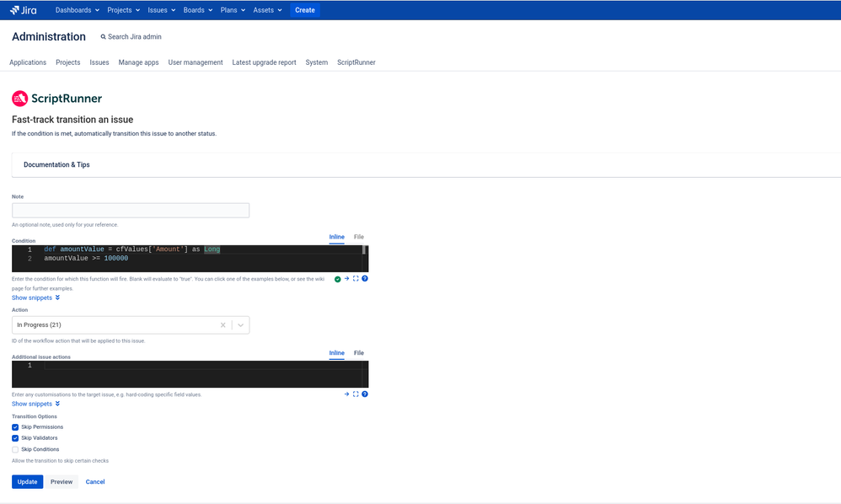Screen dimensions: 841x504
Task: Click the 'Long' type keyword in code
Action: click(x=212, y=249)
